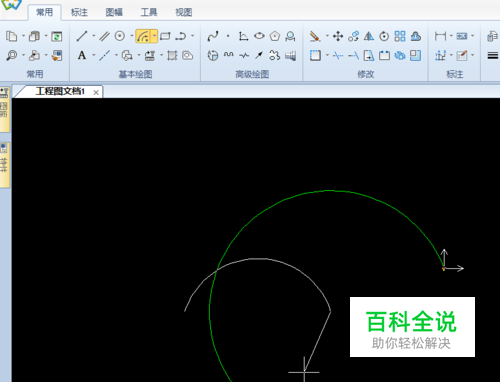Click the Zoom magnifier icon

12,55
